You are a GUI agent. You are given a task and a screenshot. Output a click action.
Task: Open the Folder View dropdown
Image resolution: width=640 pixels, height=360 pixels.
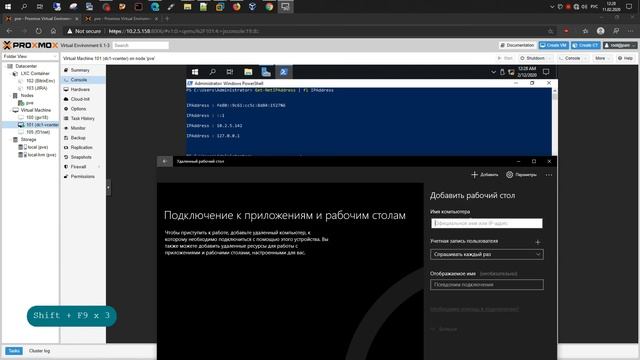click(30, 56)
